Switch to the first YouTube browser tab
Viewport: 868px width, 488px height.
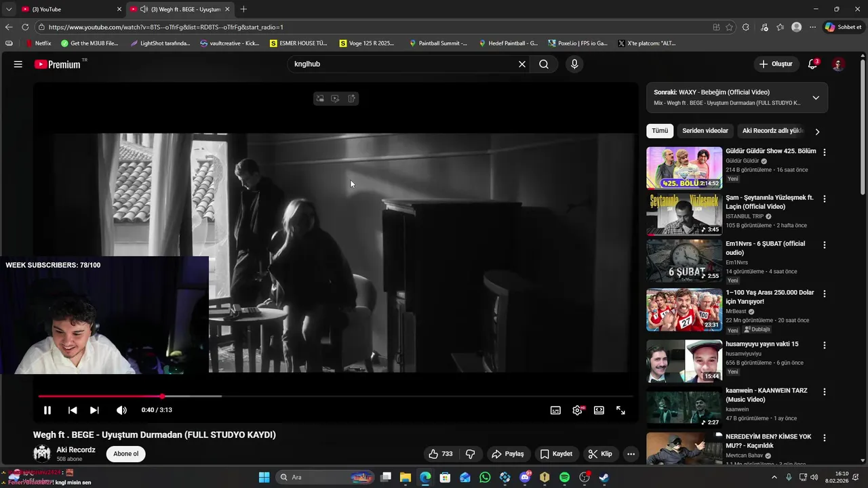pyautogui.click(x=70, y=9)
